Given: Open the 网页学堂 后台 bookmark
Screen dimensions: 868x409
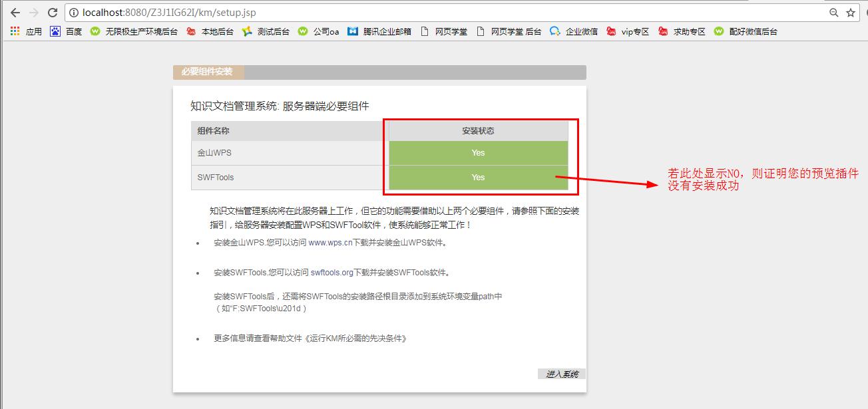Looking at the screenshot, I should tap(509, 31).
